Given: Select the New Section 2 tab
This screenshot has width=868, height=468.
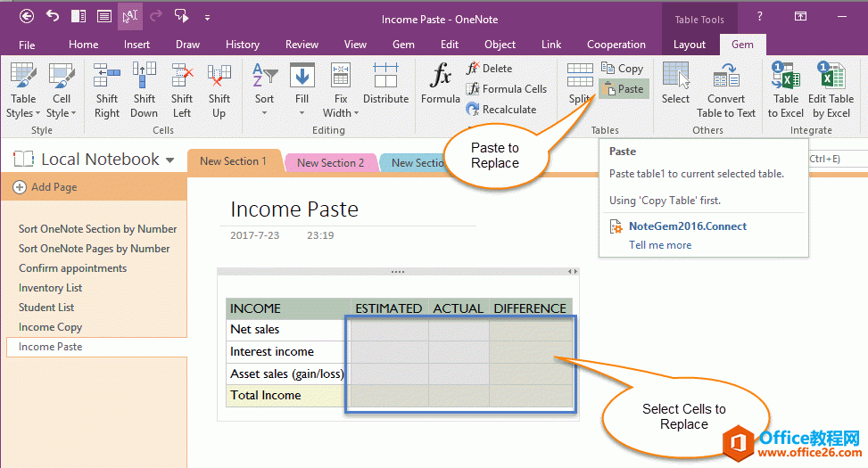Looking at the screenshot, I should tap(330, 162).
